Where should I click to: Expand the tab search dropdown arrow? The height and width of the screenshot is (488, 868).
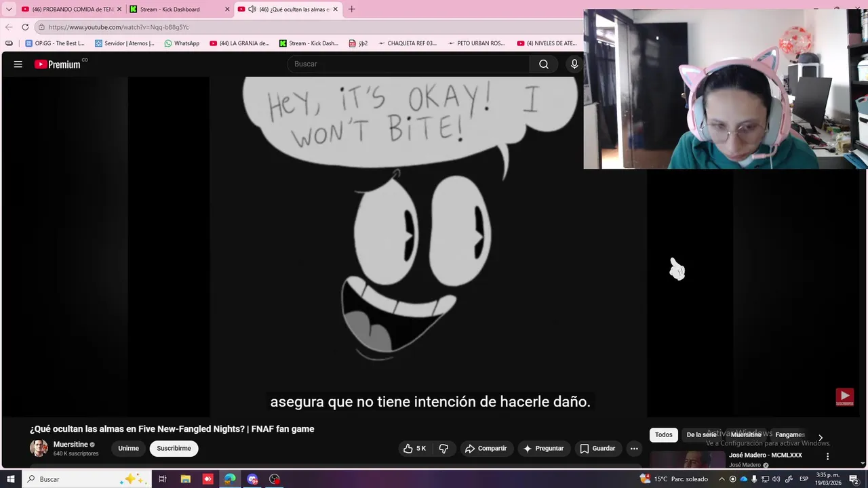pyautogui.click(x=9, y=9)
